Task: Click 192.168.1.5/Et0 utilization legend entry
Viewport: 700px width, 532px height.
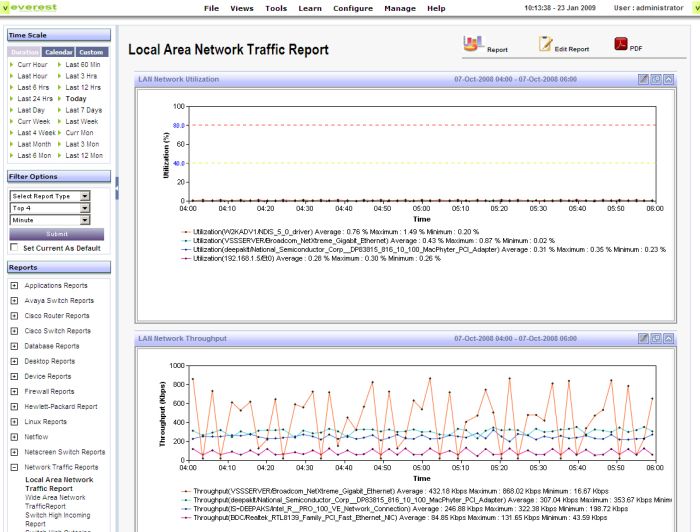Action: [311, 258]
